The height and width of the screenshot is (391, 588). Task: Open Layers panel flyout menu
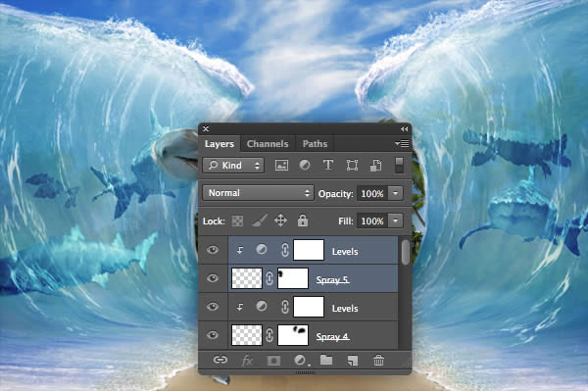402,144
